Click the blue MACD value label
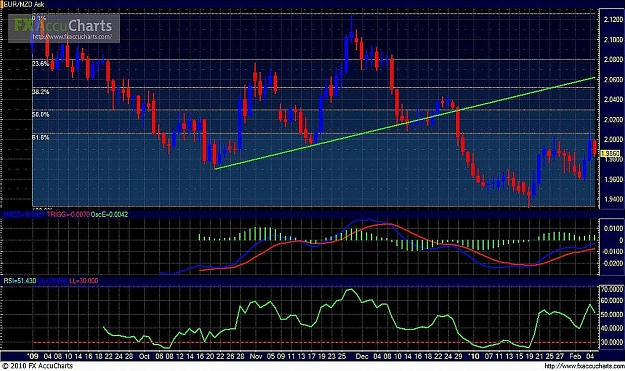Image resolution: width=625 pixels, height=371 pixels. point(24,214)
